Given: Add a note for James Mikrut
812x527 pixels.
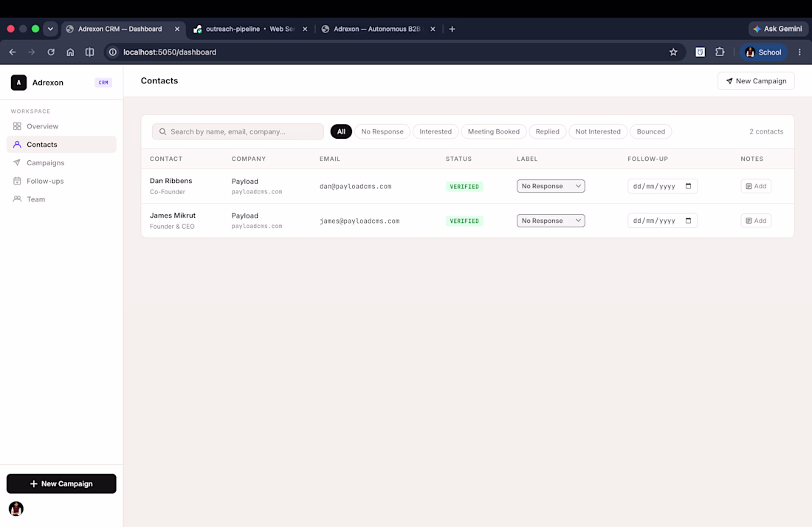Looking at the screenshot, I should click(x=756, y=221).
